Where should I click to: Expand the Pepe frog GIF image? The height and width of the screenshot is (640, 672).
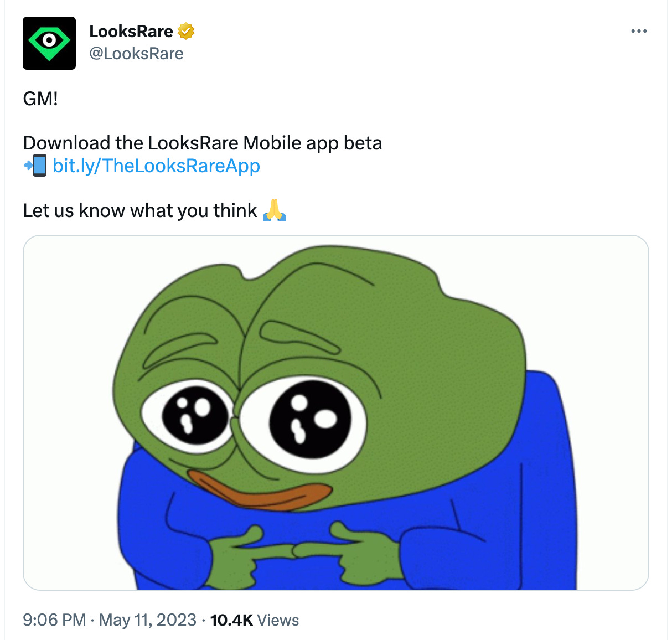pyautogui.click(x=335, y=412)
